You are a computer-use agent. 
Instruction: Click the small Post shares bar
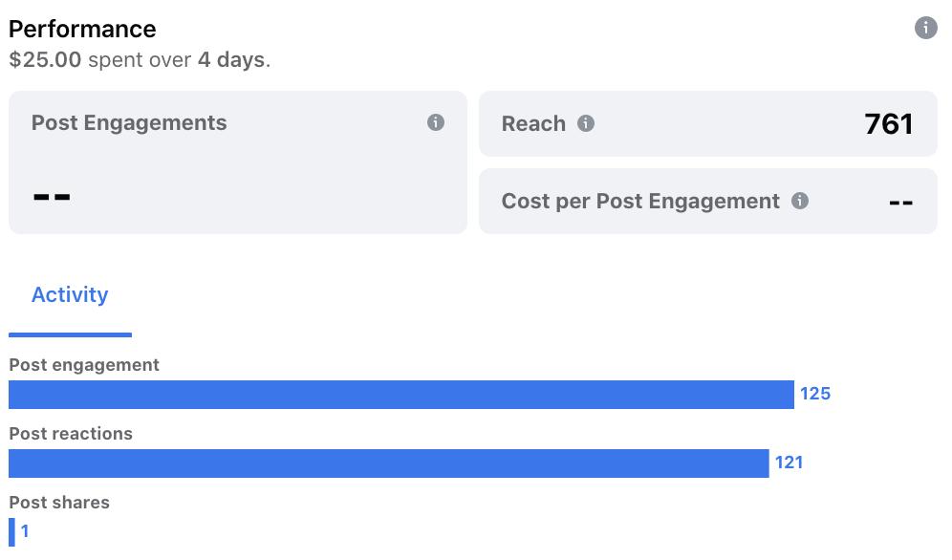point(11,531)
